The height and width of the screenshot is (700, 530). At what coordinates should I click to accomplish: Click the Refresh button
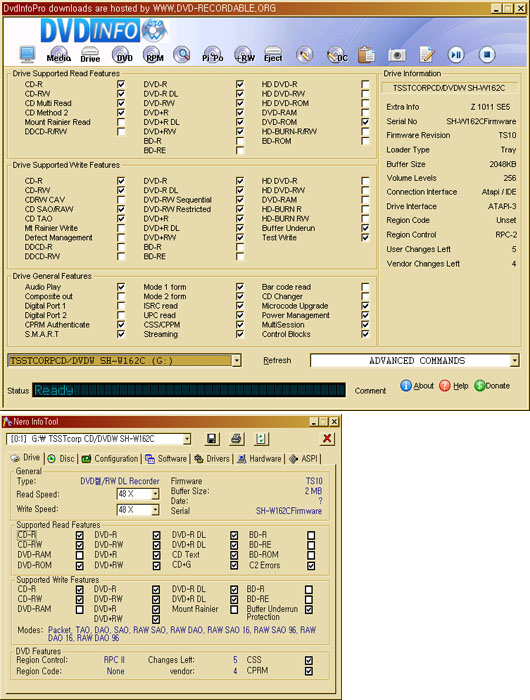(x=277, y=360)
